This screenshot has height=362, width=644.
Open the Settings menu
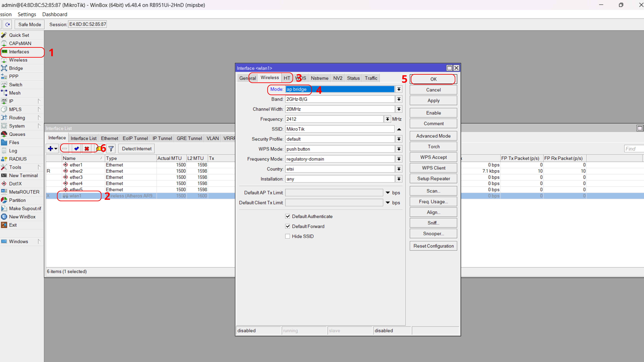27,14
